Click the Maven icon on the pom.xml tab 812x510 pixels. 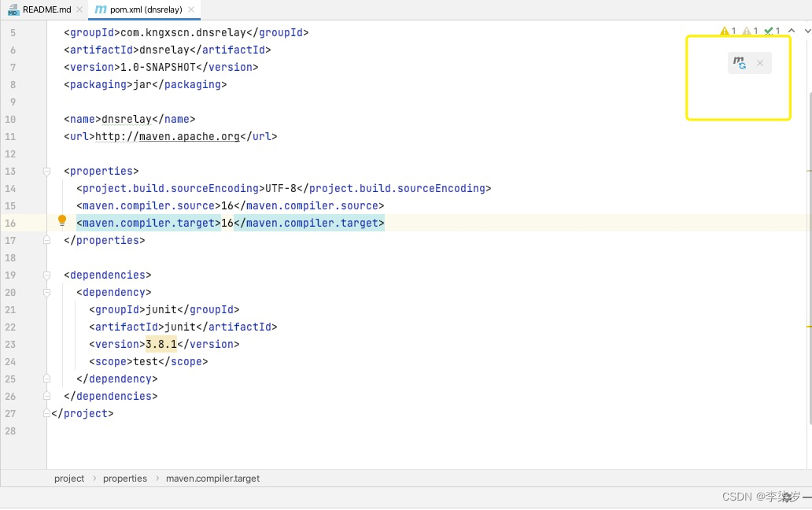[100, 10]
